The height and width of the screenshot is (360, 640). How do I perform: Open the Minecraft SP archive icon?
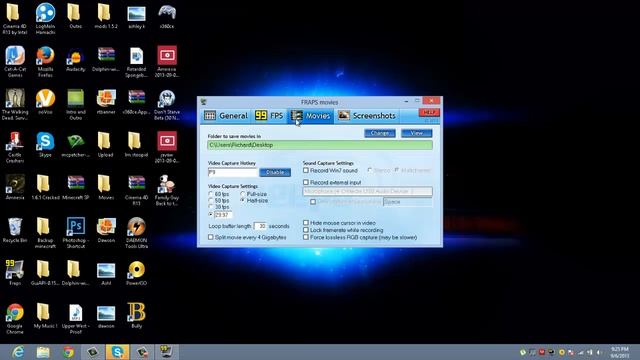pos(76,187)
